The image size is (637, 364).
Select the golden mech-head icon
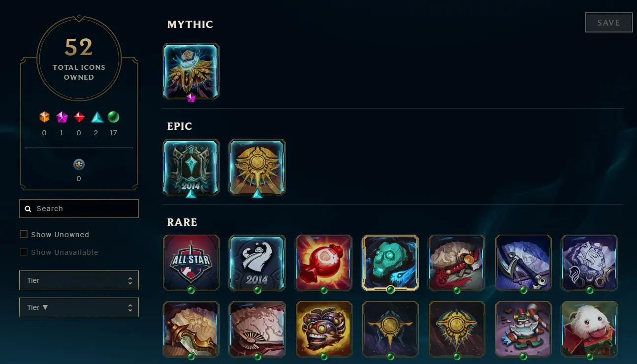click(324, 329)
